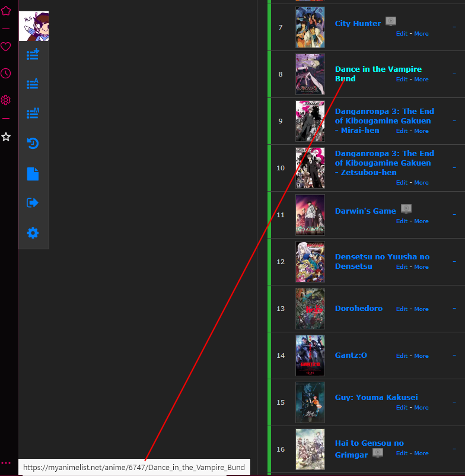Click the quick add list icon

pos(33,55)
